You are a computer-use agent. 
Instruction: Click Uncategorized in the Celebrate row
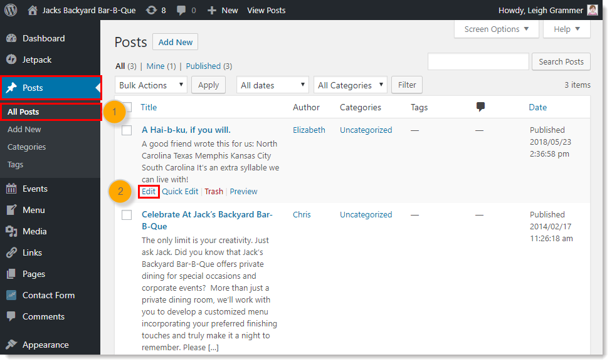click(x=366, y=214)
